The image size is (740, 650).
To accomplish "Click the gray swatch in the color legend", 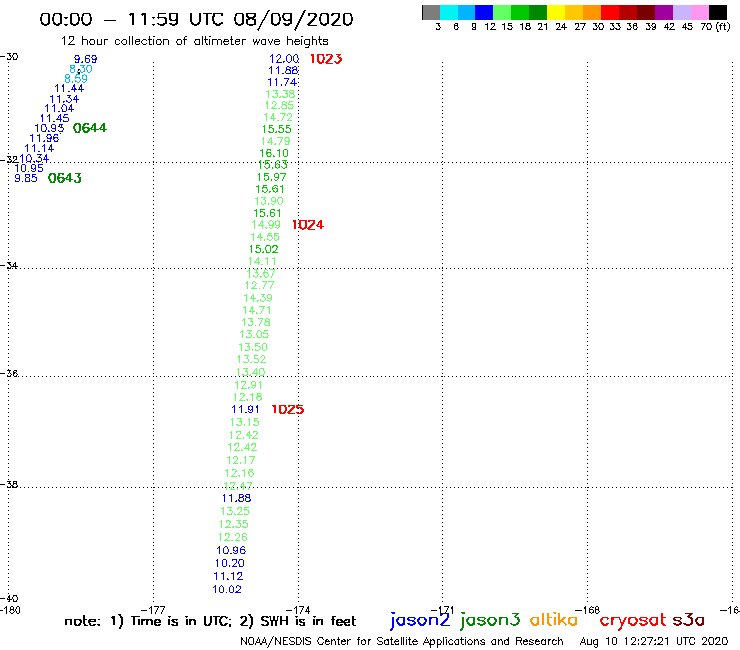I will pos(431,12).
